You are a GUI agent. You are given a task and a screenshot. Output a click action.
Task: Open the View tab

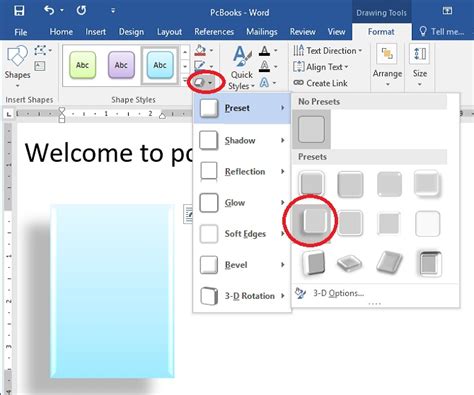[336, 32]
